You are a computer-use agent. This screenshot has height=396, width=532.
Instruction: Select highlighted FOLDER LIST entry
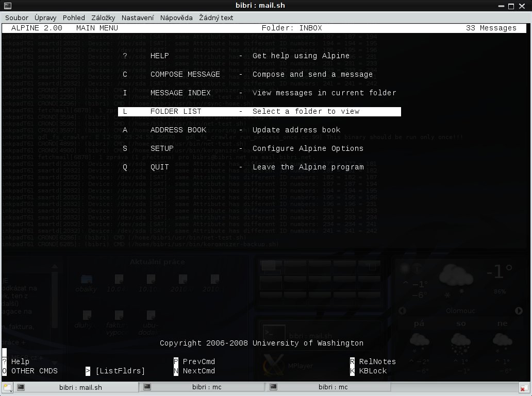[x=259, y=112]
